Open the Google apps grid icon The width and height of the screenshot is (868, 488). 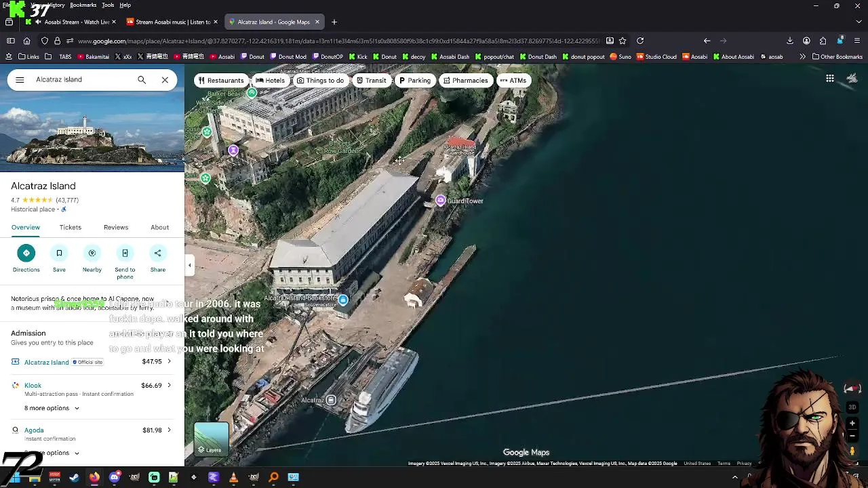830,79
